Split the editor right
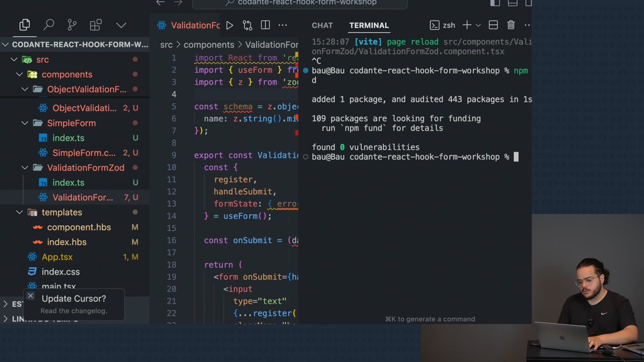Image resolution: width=644 pixels, height=362 pixels. [x=265, y=25]
